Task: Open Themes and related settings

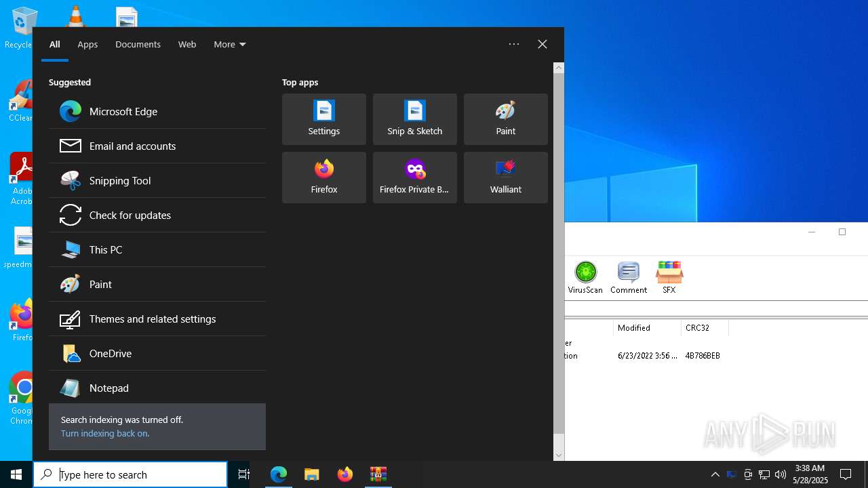Action: [157, 319]
